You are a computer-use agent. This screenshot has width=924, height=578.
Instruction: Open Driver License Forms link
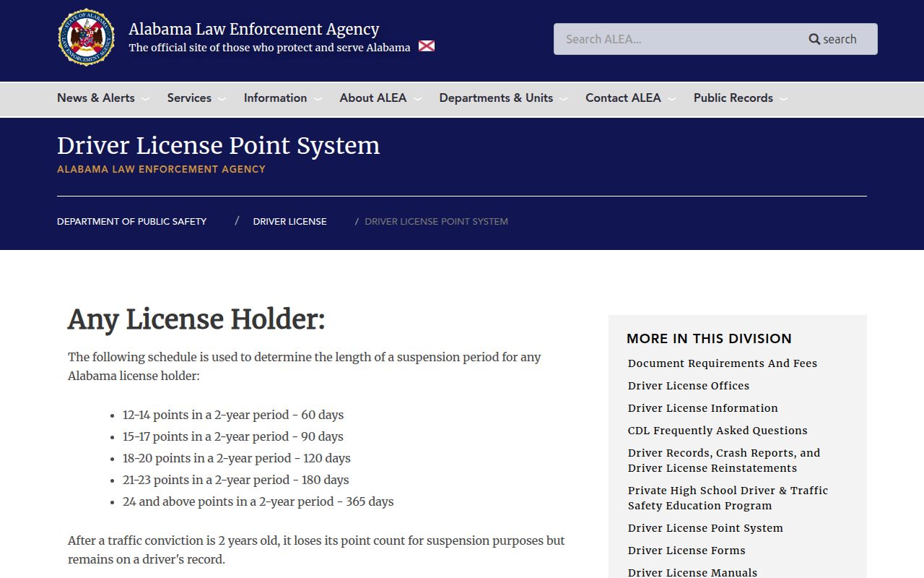pos(687,551)
